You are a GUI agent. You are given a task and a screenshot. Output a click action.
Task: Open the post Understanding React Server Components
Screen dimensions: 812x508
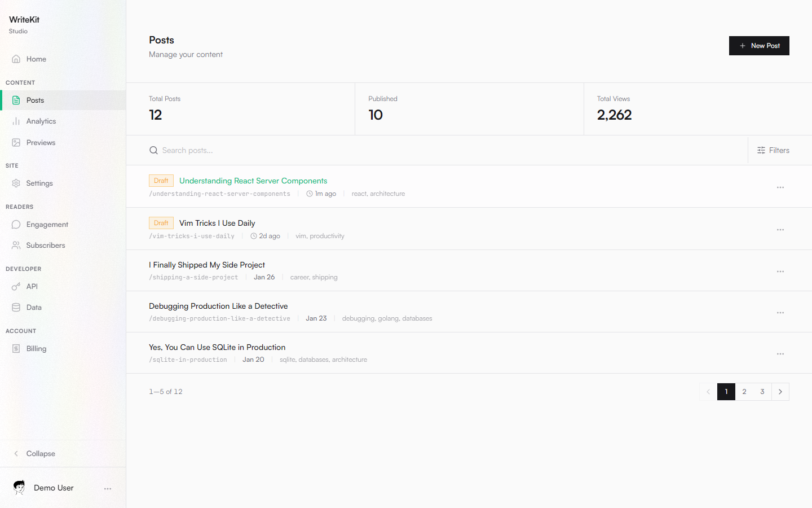(253, 181)
